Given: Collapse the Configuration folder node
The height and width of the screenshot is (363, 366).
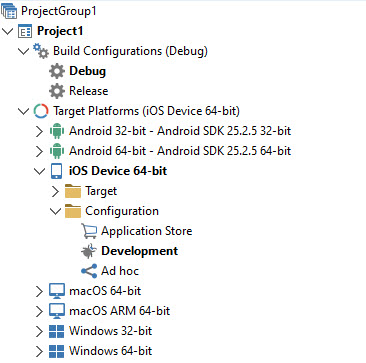Looking at the screenshot, I should point(55,211).
